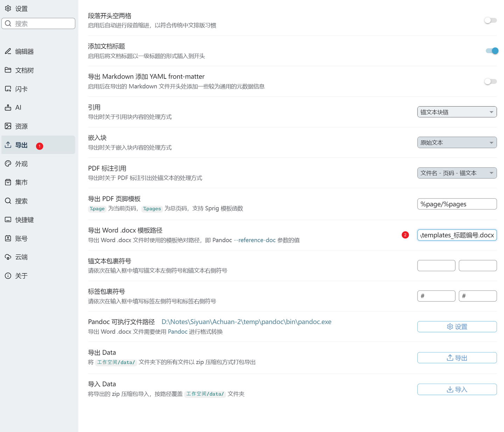The width and height of the screenshot is (504, 432).
Task: Open the 闪卡 settings panel
Action: click(x=22, y=89)
